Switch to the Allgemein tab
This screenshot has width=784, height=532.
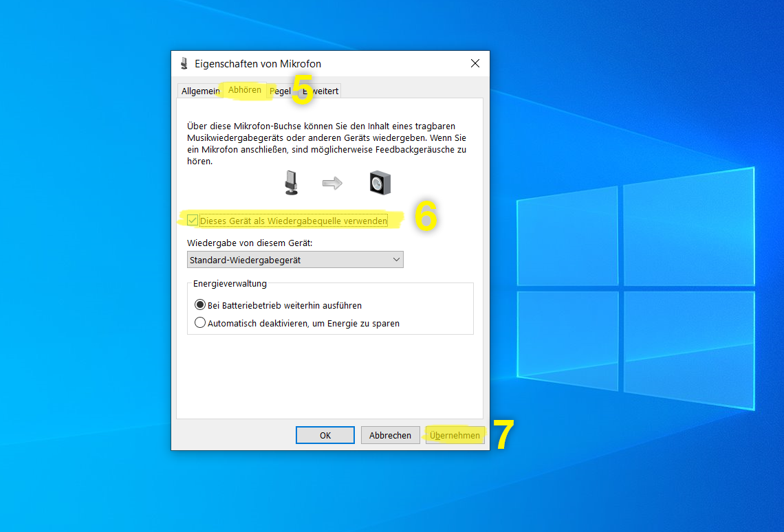[201, 91]
